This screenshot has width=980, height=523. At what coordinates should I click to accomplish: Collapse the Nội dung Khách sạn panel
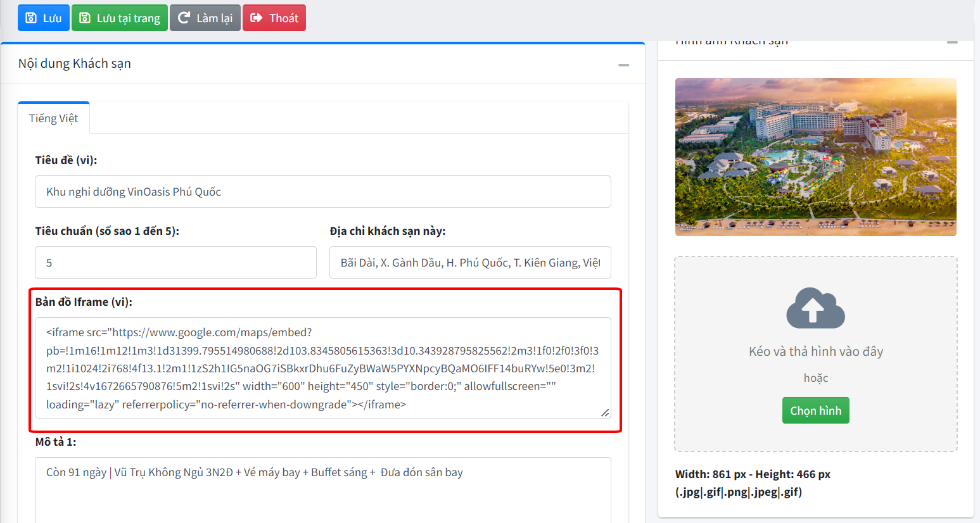[624, 65]
